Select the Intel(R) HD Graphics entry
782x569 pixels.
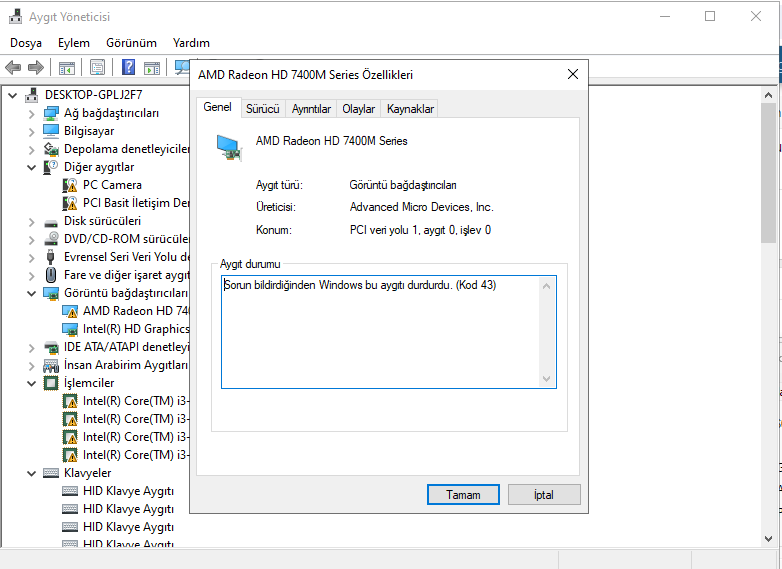[x=136, y=329]
